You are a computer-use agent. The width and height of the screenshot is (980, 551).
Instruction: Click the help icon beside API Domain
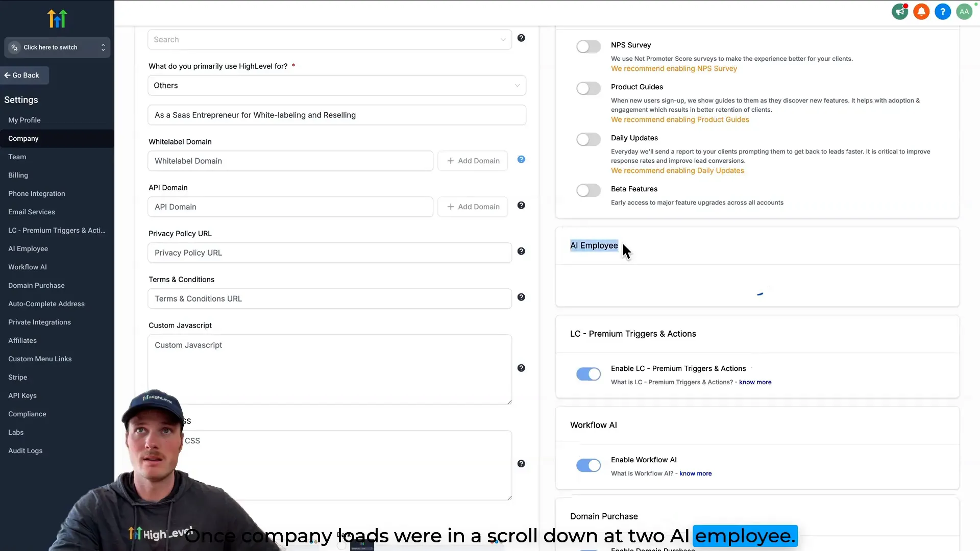[521, 205]
